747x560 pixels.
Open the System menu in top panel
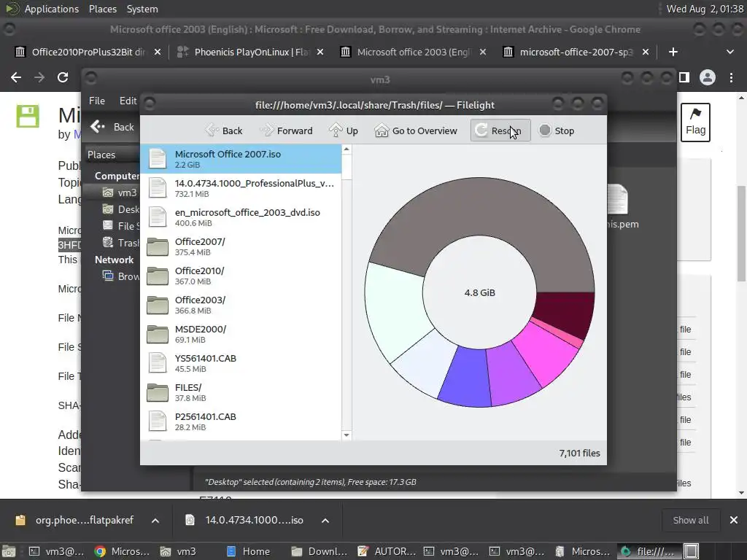tap(142, 9)
